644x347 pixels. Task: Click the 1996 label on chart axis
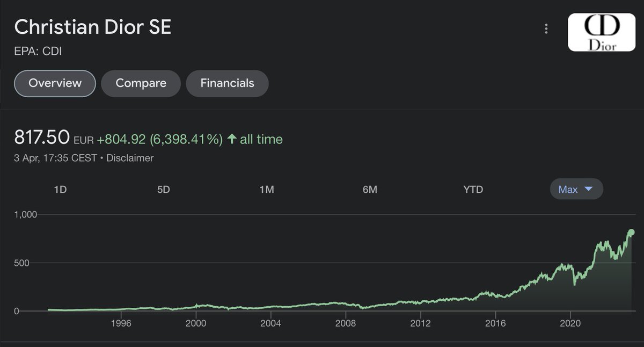click(x=121, y=323)
